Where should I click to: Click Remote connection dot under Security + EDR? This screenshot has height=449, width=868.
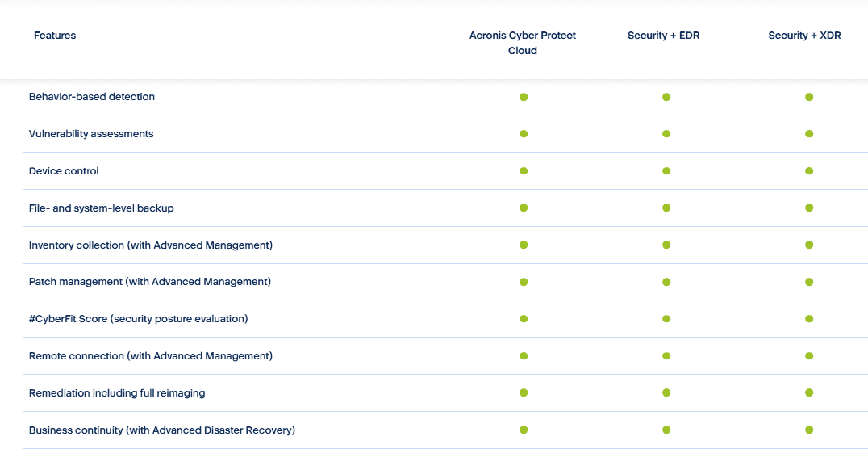pyautogui.click(x=666, y=355)
